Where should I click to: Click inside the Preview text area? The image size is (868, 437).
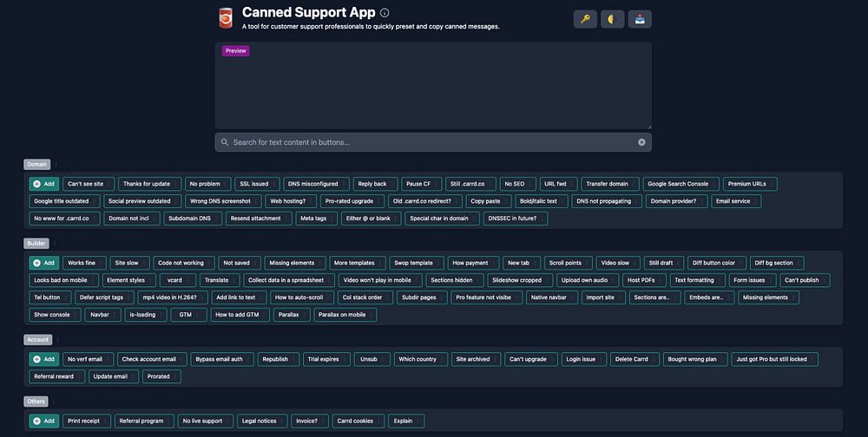(433, 86)
